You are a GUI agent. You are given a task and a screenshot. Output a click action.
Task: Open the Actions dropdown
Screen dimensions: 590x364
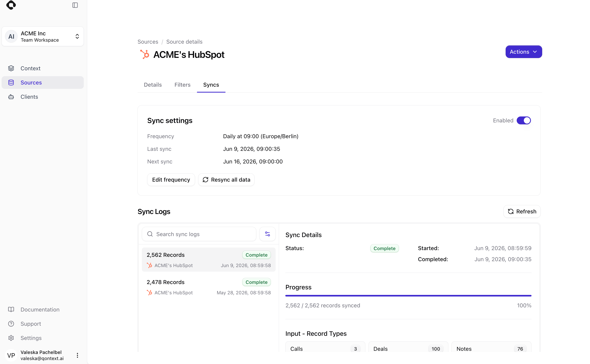coord(524,52)
